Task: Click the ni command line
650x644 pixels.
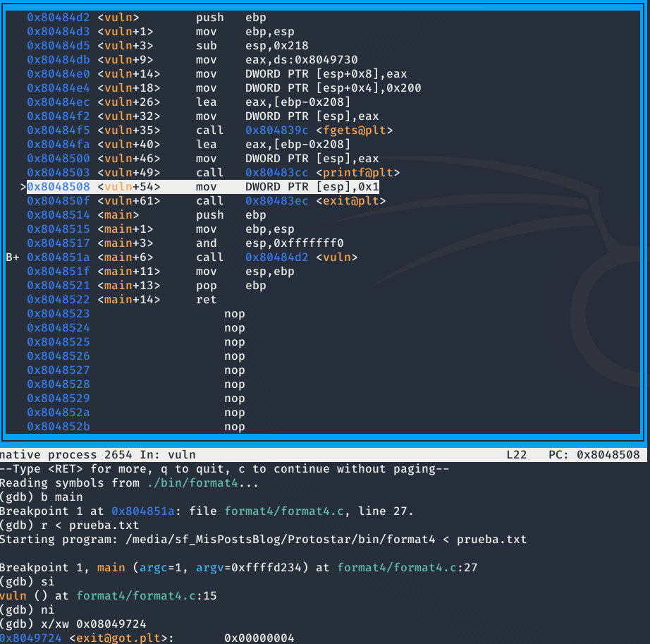Action: click(27, 609)
